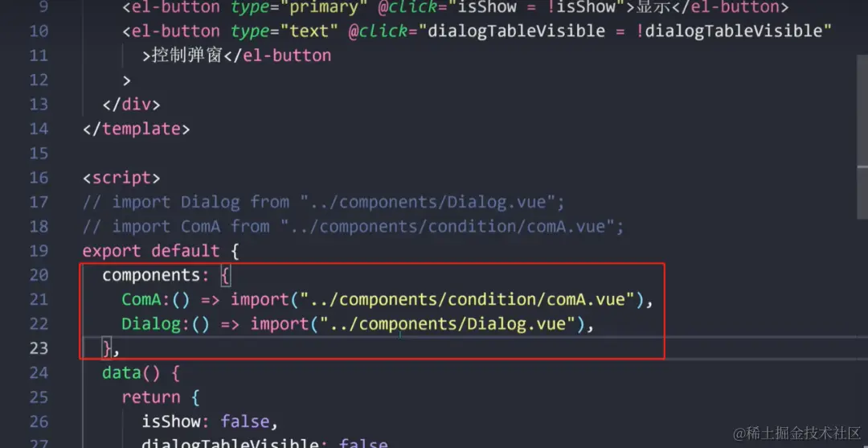Click line number 20 in the gutter
This screenshot has height=448, width=868.
[x=39, y=275]
